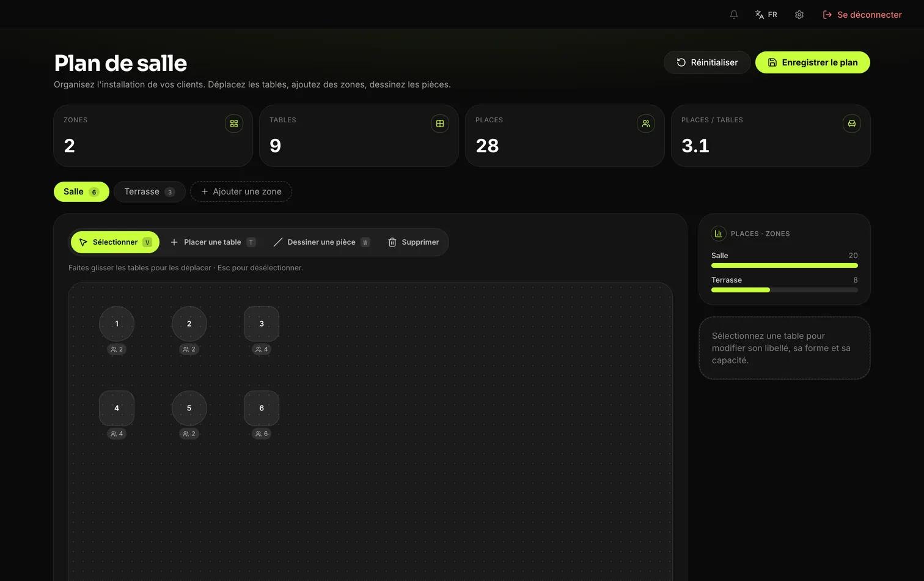Image resolution: width=924 pixels, height=581 pixels.
Task: Click the Tables count '9'
Action: (x=276, y=146)
